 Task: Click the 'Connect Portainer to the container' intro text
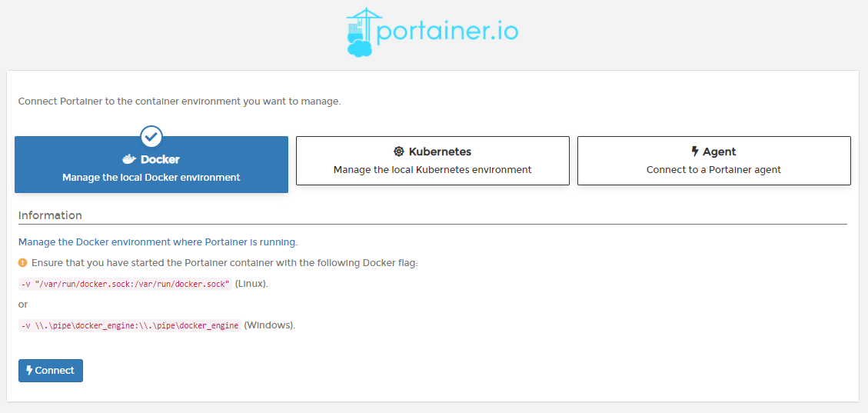[x=179, y=101]
